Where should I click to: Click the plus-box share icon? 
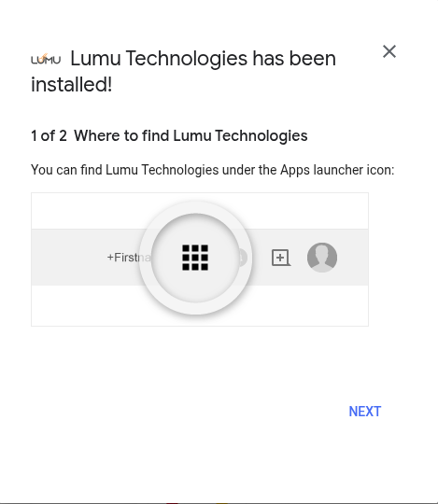click(x=281, y=258)
